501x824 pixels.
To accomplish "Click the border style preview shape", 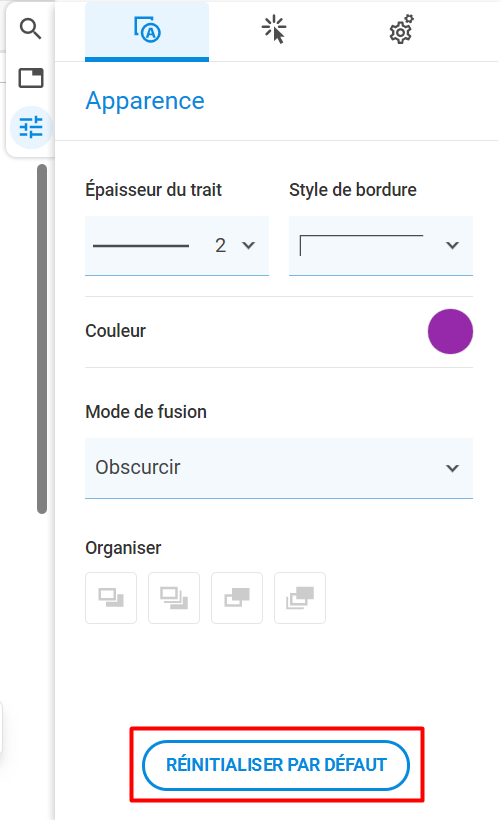I will (x=361, y=245).
